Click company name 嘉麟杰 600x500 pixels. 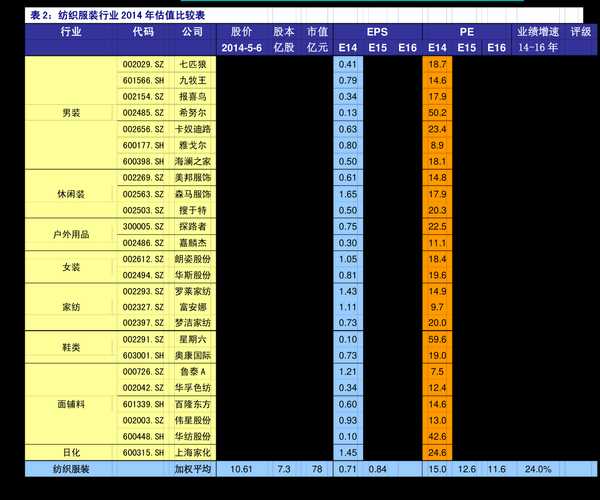tap(192, 243)
